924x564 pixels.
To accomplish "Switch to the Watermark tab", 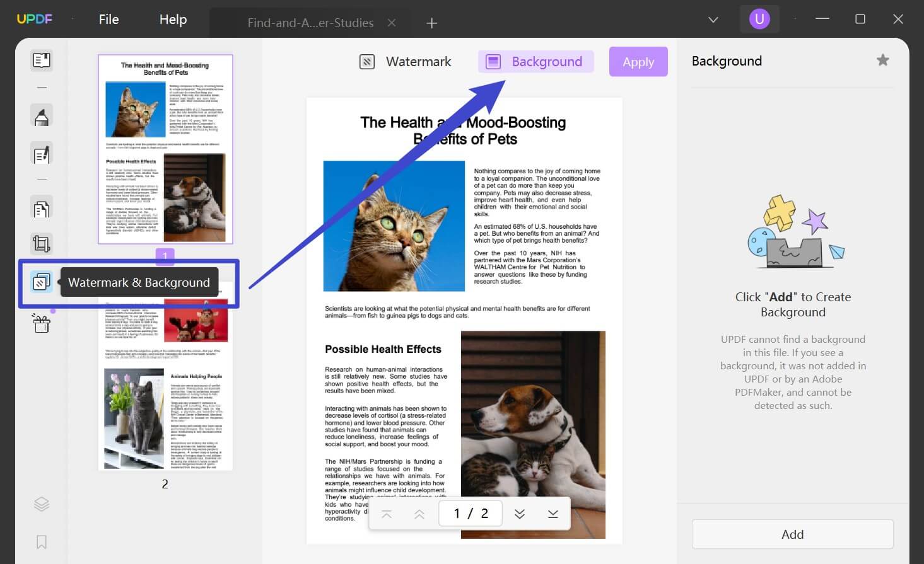I will (406, 62).
